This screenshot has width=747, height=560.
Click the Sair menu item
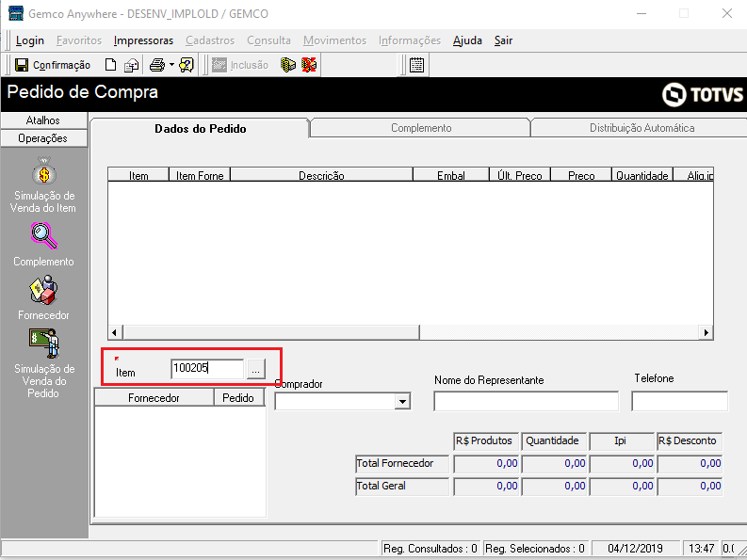pos(503,40)
